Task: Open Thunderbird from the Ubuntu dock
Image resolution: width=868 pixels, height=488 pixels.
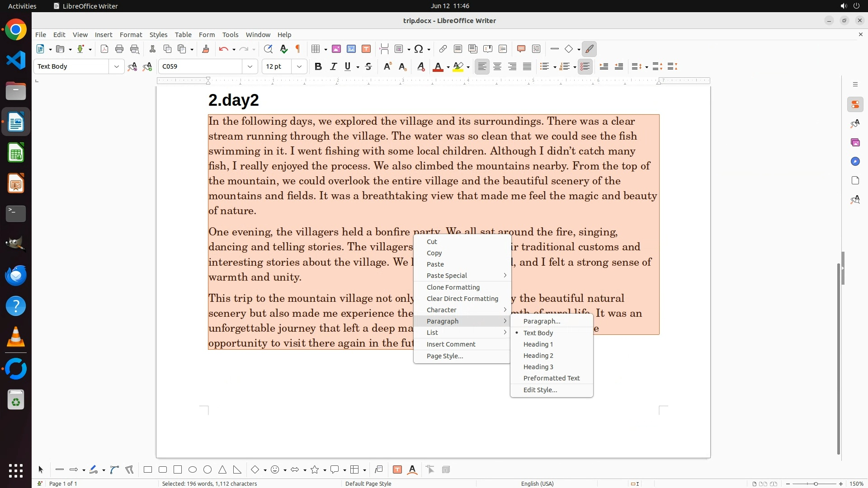Action: 16,275
